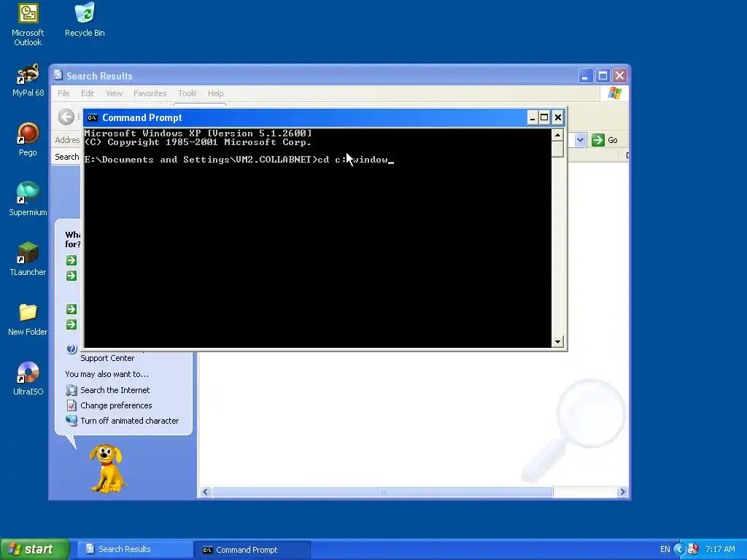Click the 7:17 AM clock
Viewport: 747px width, 560px height.
(720, 550)
